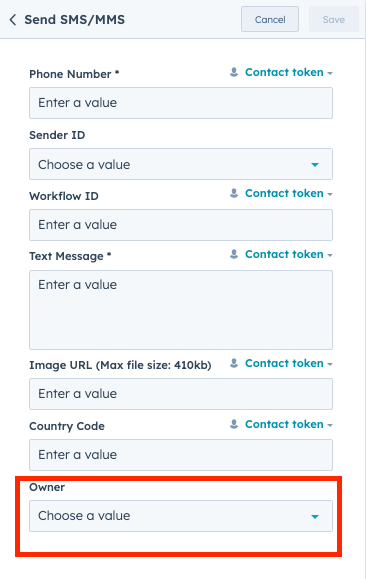This screenshot has height=579, width=366.
Task: Open Contact token menu for Image URL
Action: pyautogui.click(x=289, y=363)
